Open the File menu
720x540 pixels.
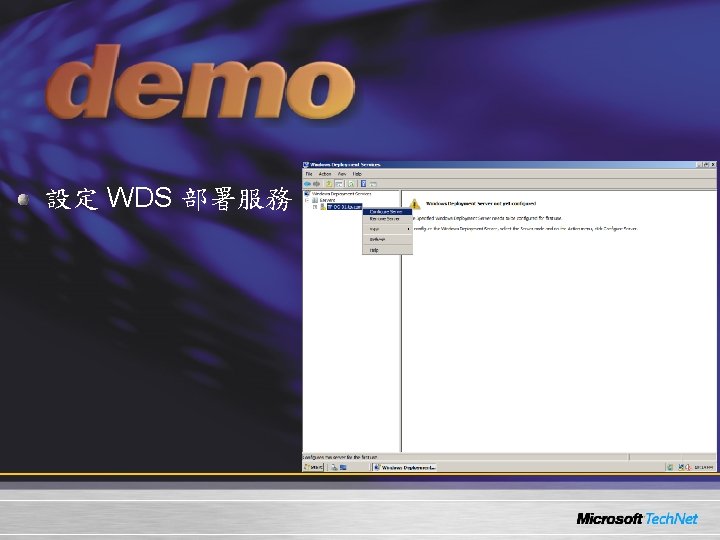pos(309,174)
